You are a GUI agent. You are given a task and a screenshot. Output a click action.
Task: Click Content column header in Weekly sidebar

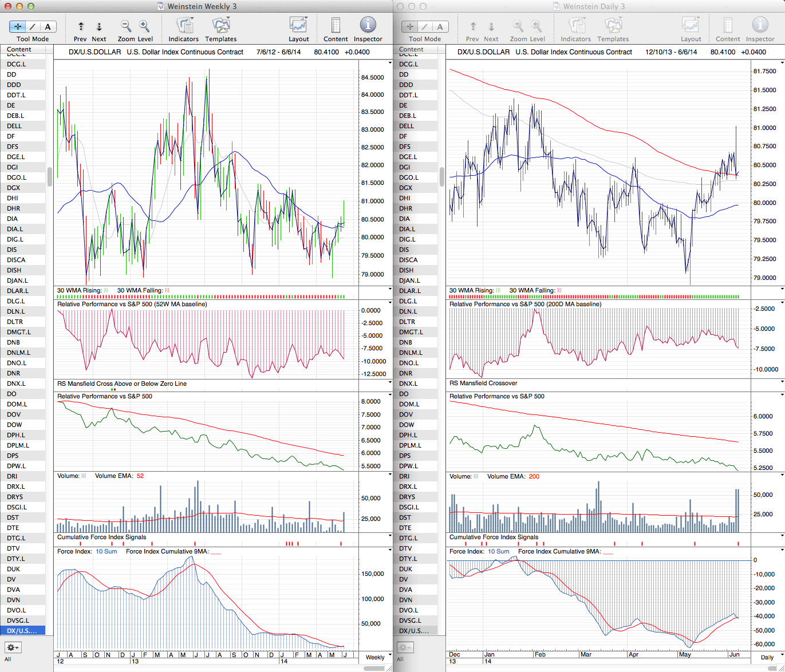[x=19, y=49]
